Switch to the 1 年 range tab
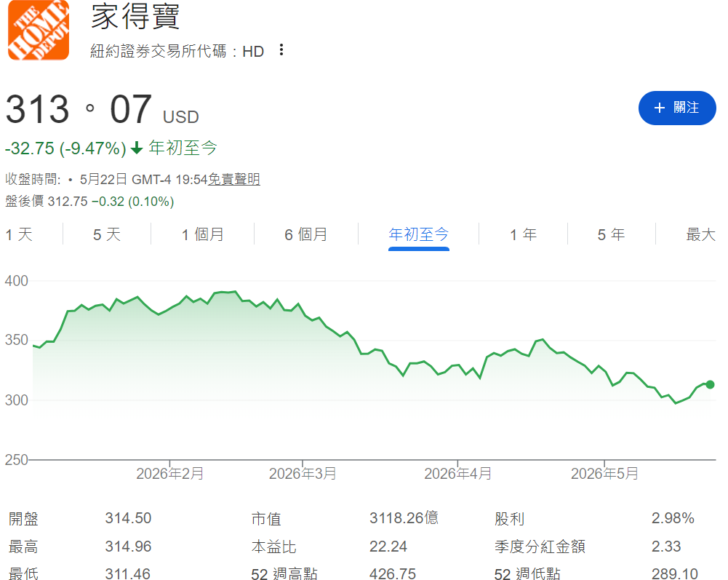The image size is (728, 580). coord(523,235)
